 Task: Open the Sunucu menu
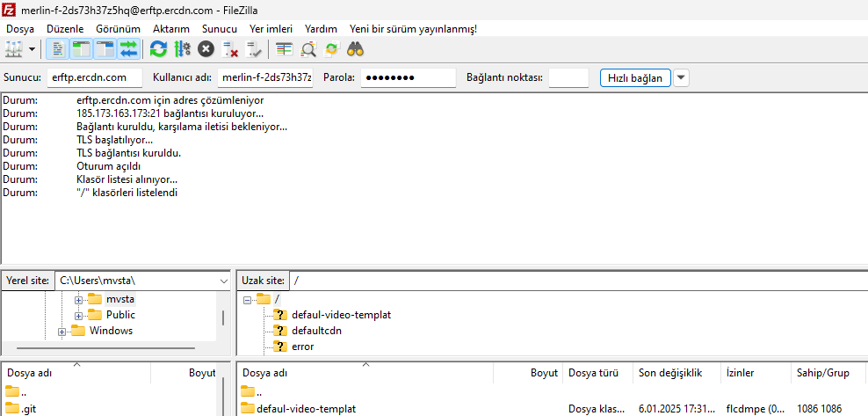[220, 29]
